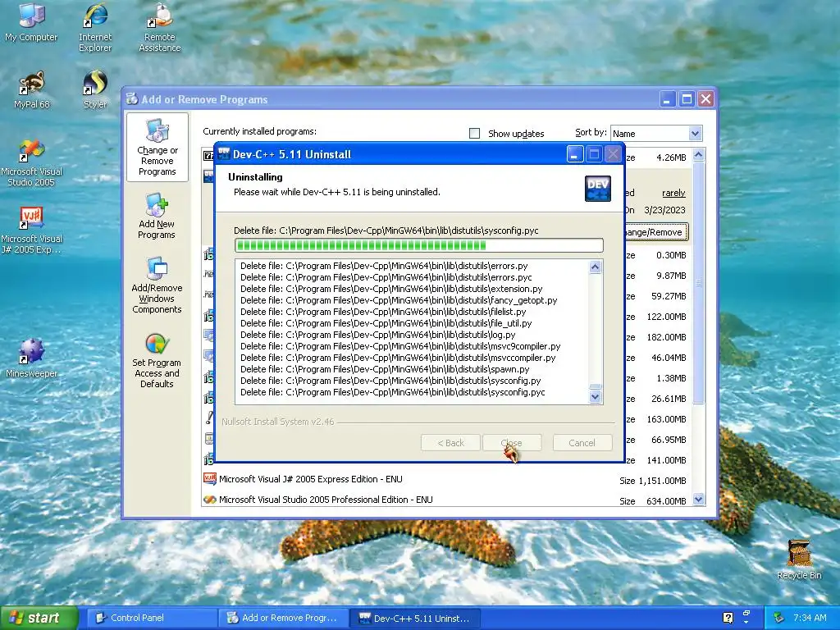Click the rarely usage link

tap(673, 193)
